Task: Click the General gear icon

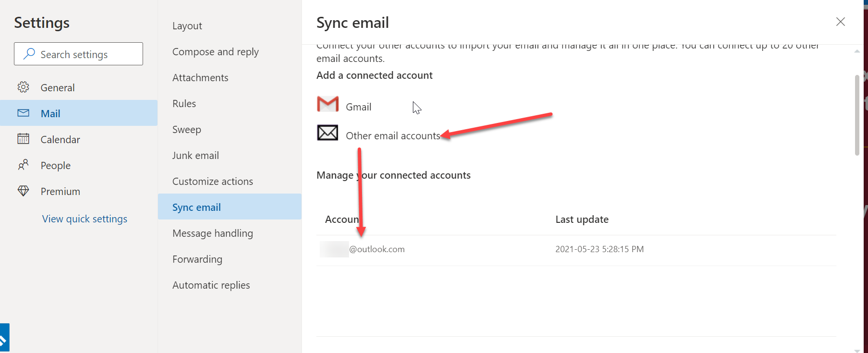Action: (x=23, y=87)
